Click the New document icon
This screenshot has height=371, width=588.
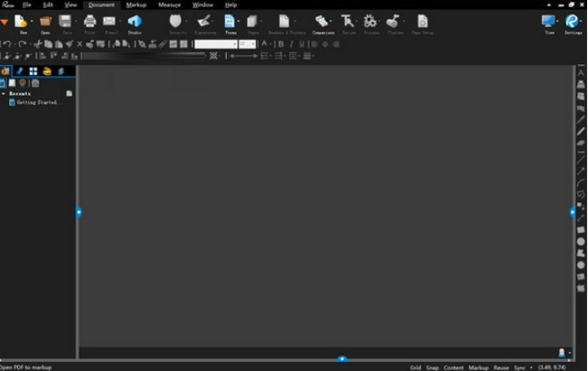22,22
